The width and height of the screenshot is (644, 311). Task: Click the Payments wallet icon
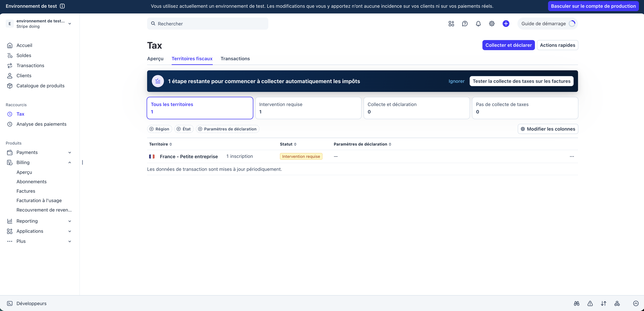(10, 152)
